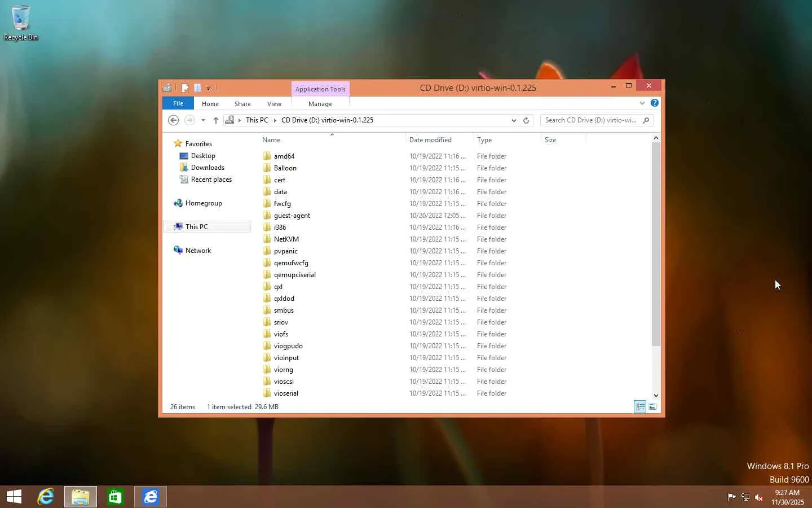
Task: Open the Manage ribbon tab
Action: (320, 104)
